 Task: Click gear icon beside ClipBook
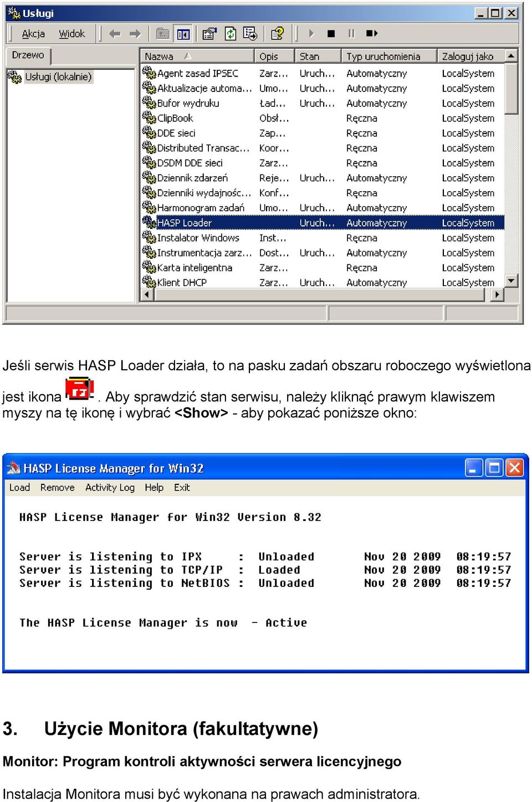coord(149,117)
